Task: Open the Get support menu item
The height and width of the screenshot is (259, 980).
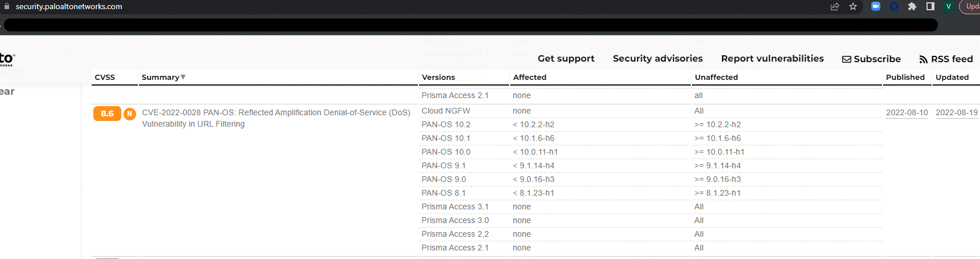Action: (566, 58)
